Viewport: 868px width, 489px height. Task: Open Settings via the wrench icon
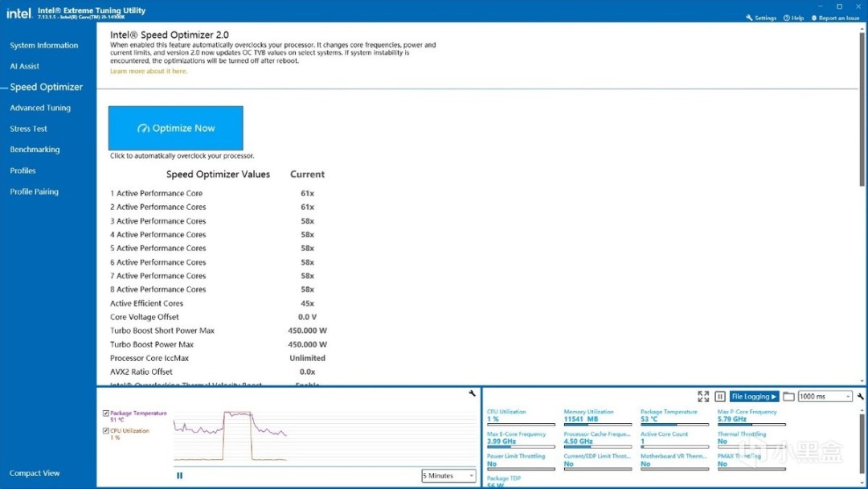[761, 18]
